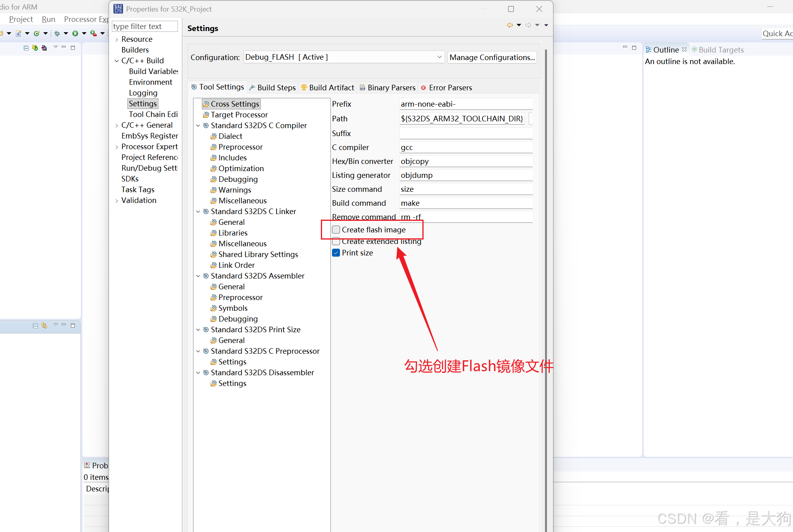The image size is (793, 532).
Task: Click the Prefix input field arm-none-eabi-
Action: 466,104
